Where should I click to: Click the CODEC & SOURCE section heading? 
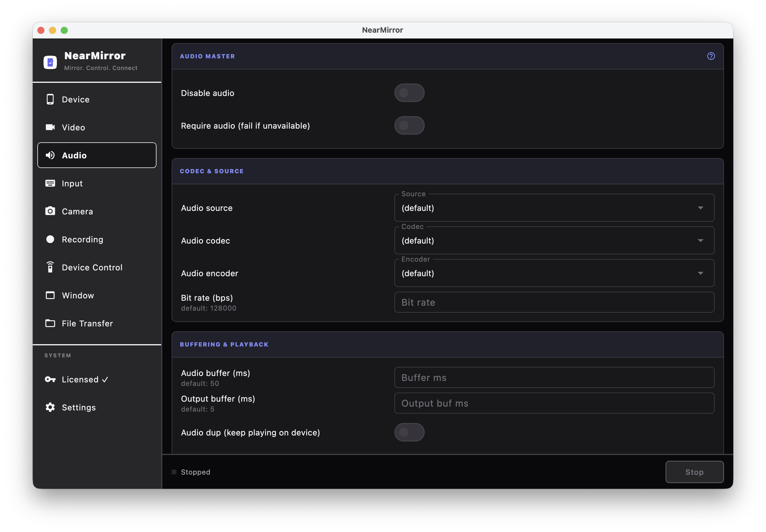coord(212,171)
